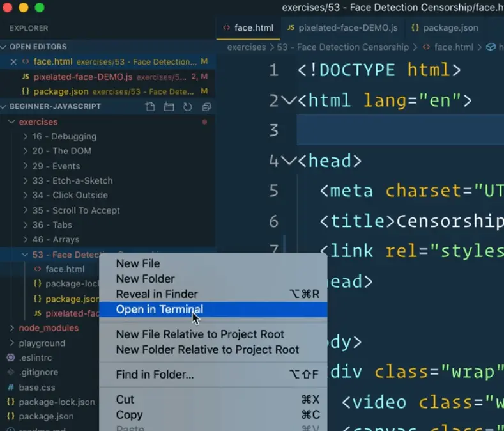Screen dimensions: 504x431
Task: Refresh the explorer using the refresh icon
Action: coord(187,107)
